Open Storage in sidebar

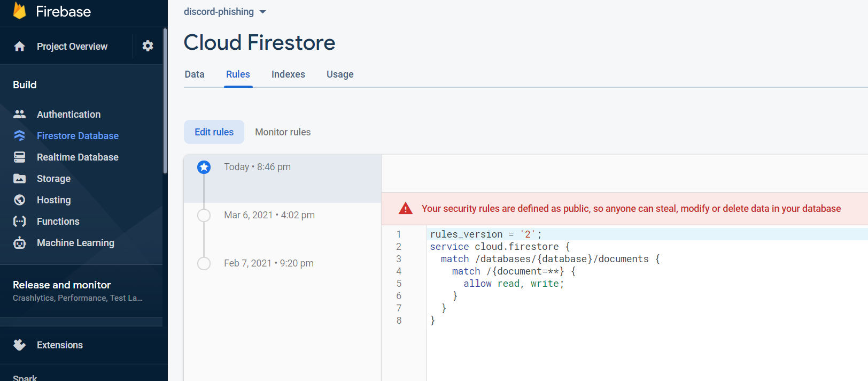point(53,178)
